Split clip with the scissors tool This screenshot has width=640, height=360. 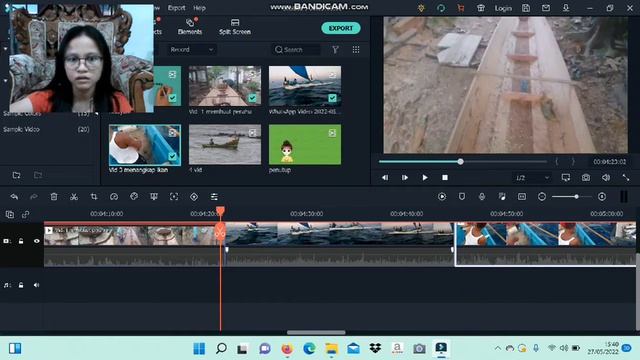[x=74, y=197]
